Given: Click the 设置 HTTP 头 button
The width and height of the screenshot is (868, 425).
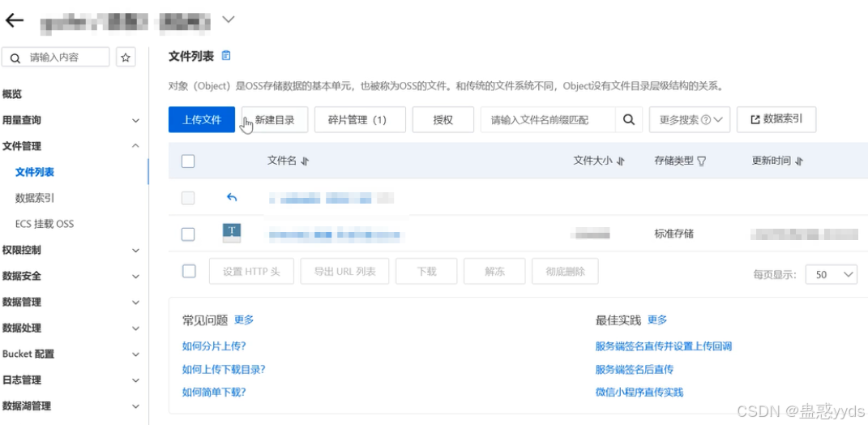Looking at the screenshot, I should [251, 272].
